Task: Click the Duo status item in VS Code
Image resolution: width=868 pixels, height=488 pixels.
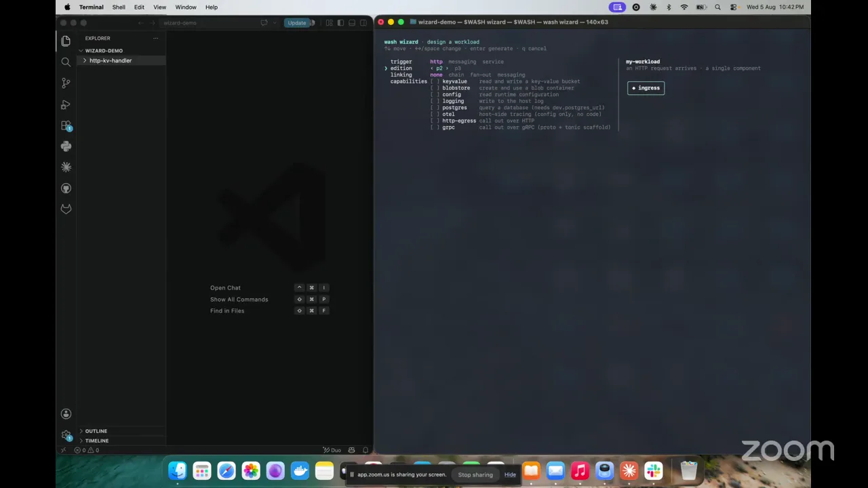Action: (332, 450)
